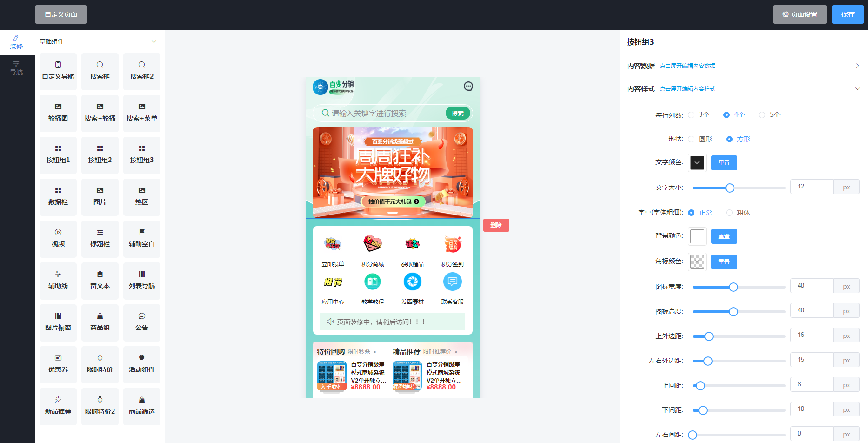Select the 轮播图 carousel component
Screen dimensions: 868x443
point(58,113)
